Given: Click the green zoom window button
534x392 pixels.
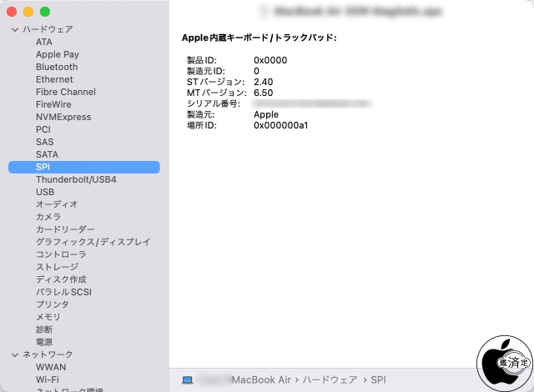Looking at the screenshot, I should coord(45,12).
